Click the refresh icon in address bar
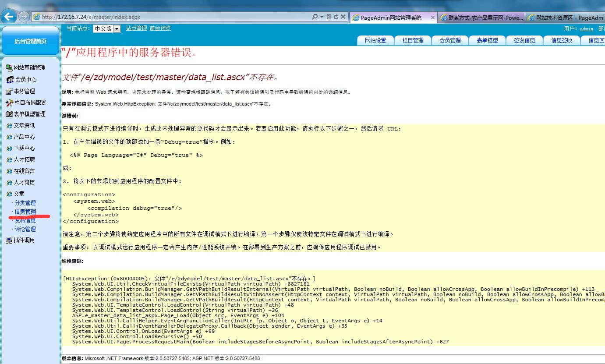 pos(336,17)
